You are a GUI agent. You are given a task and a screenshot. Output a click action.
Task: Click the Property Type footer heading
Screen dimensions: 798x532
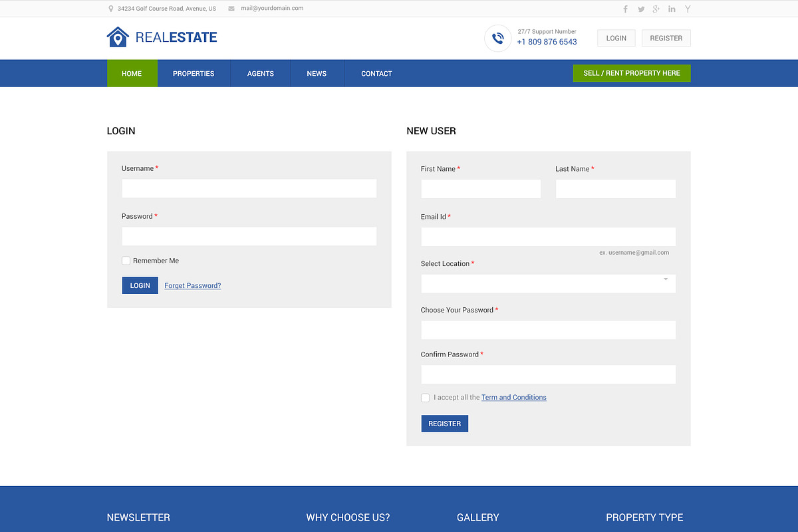pos(644,517)
